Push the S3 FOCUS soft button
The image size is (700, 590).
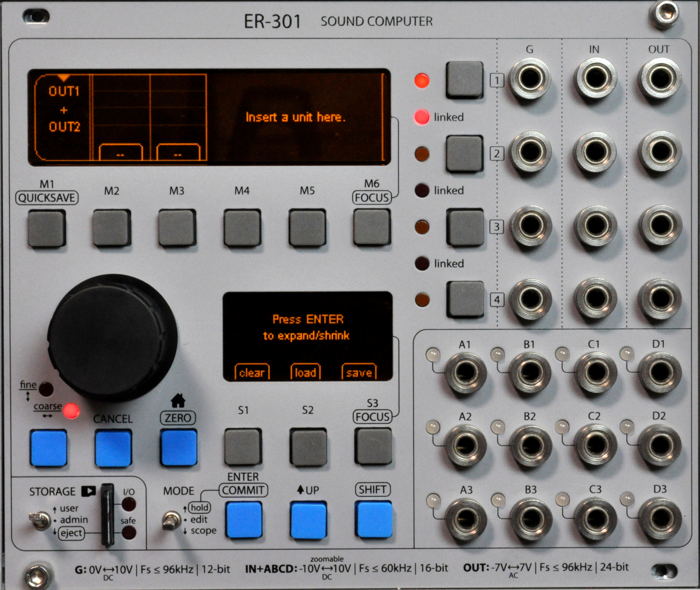tap(373, 447)
